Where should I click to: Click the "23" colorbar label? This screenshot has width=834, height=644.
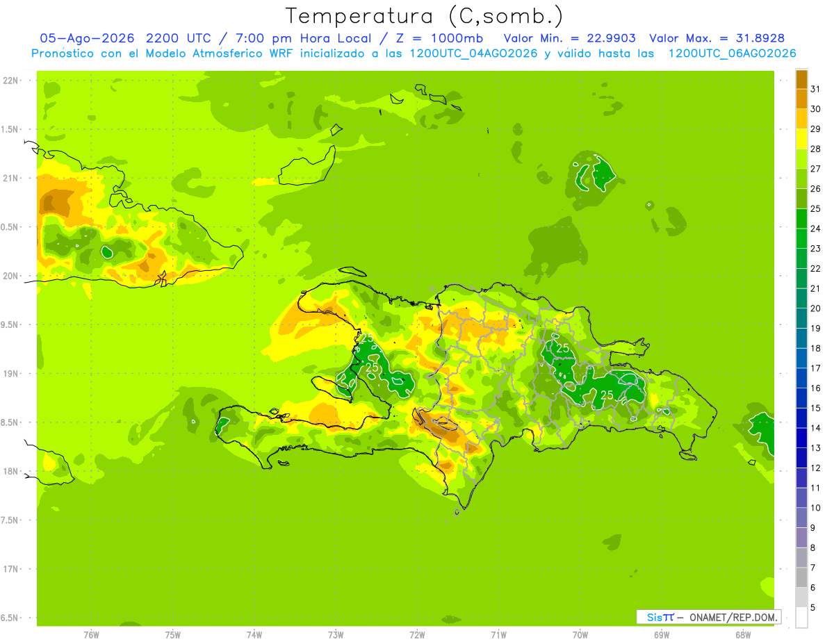[x=816, y=248]
